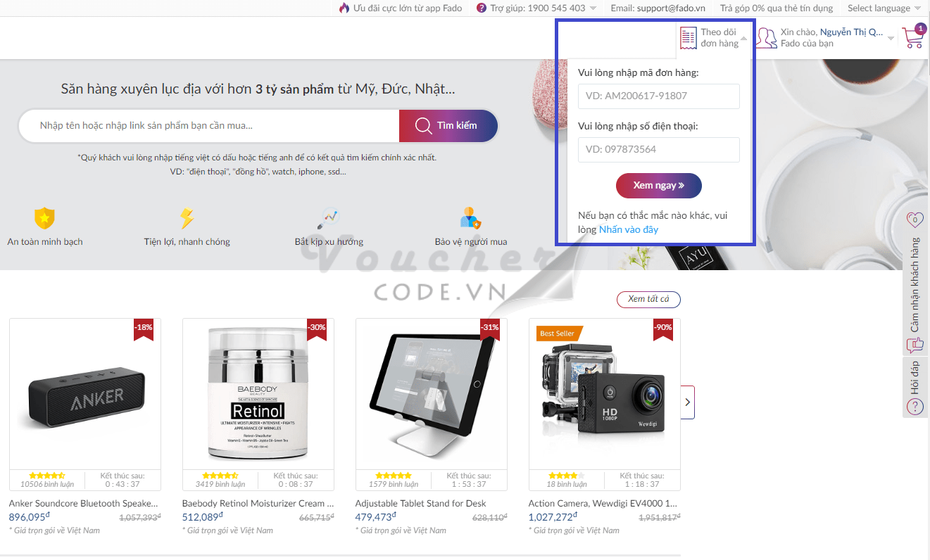Screen dimensions: 930x560
Task: Expand the Trợ giúp hotline dropdown arrow
Action: pyautogui.click(x=593, y=8)
